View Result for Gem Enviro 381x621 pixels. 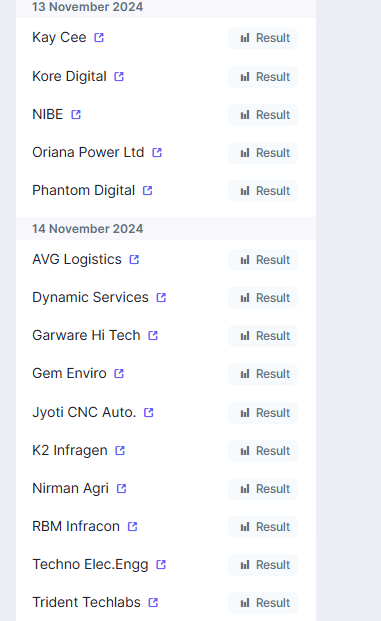(263, 374)
